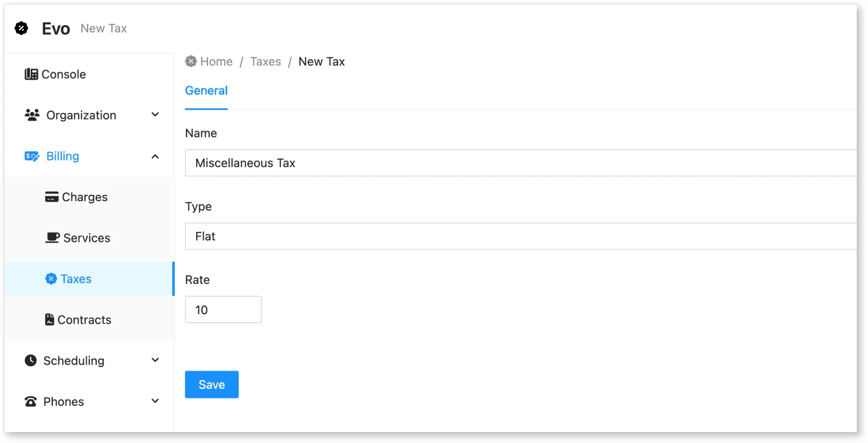The height and width of the screenshot is (443, 868).
Task: Click the Organization people icon
Action: 32,115
